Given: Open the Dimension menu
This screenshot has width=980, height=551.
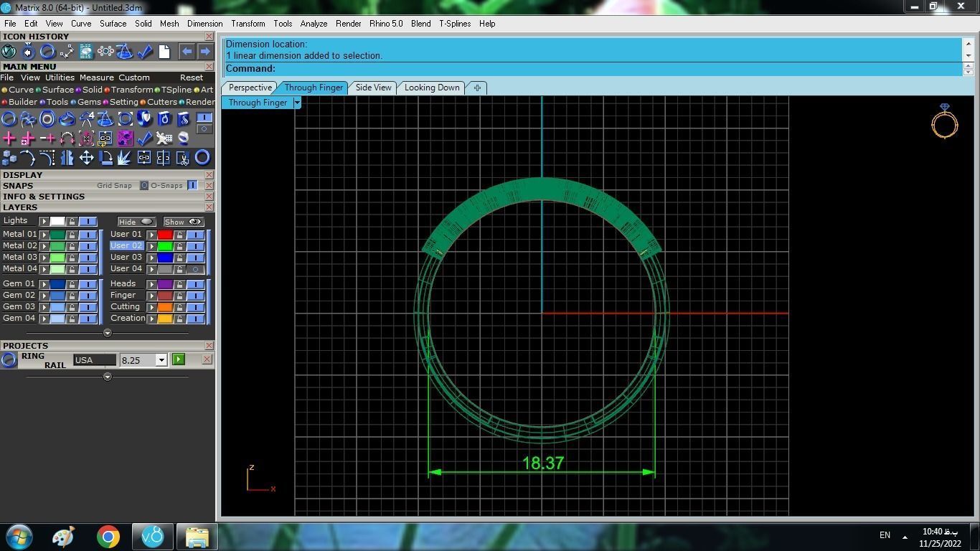Looking at the screenshot, I should 204,24.
